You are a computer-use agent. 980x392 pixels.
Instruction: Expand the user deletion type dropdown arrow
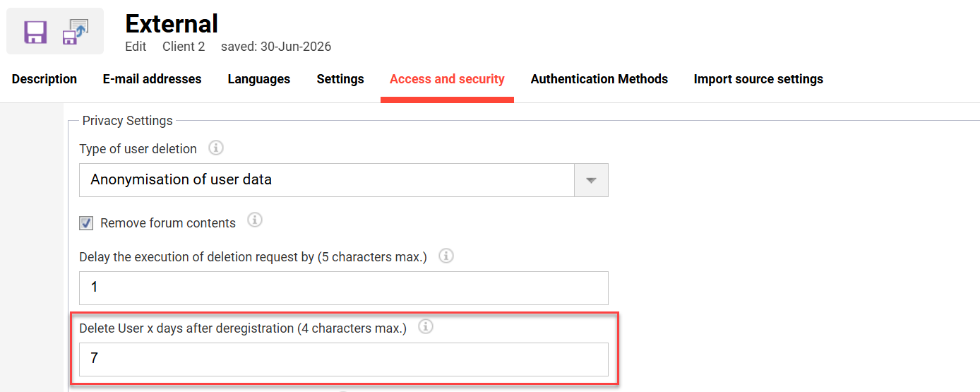591,180
